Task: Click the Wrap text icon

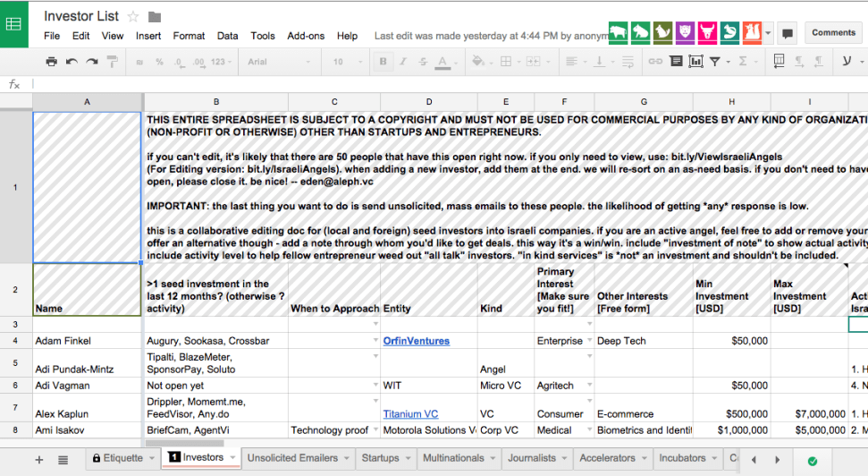Action: (x=628, y=62)
